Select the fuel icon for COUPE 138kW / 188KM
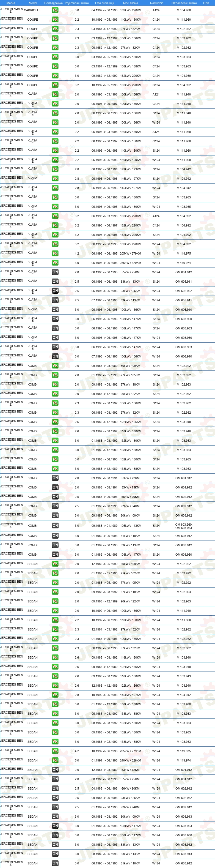215x868 pixels. click(55, 66)
